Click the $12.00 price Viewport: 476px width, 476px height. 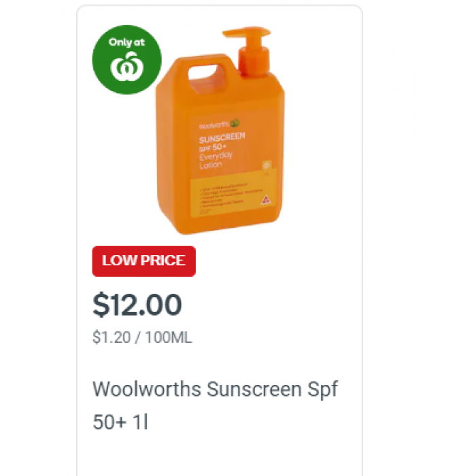click(137, 305)
